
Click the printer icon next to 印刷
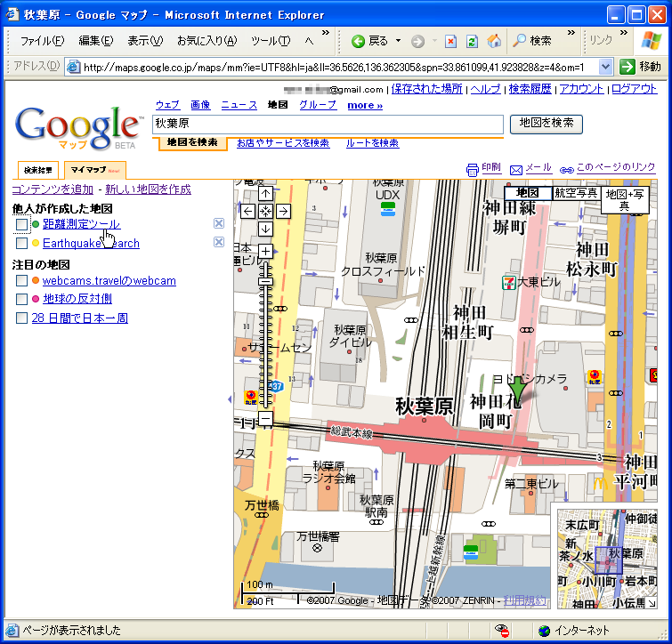pyautogui.click(x=472, y=170)
